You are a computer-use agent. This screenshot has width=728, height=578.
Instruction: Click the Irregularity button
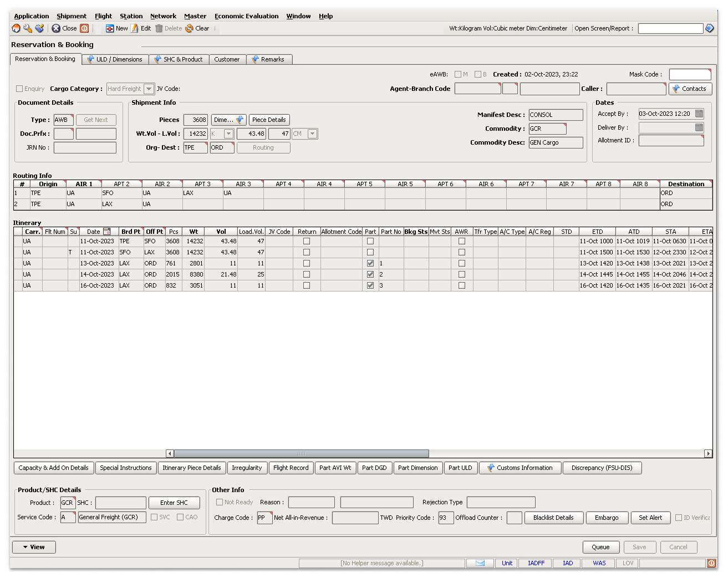coord(247,468)
